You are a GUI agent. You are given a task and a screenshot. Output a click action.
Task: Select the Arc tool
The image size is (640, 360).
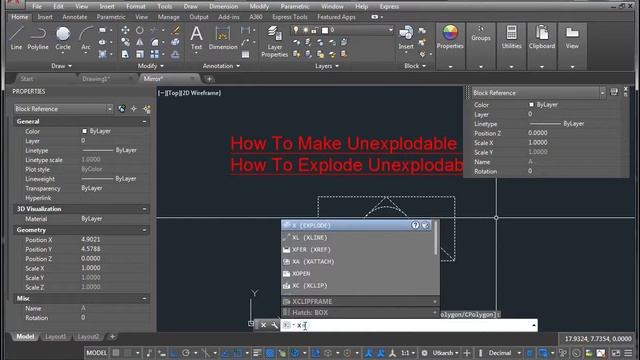tap(86, 38)
